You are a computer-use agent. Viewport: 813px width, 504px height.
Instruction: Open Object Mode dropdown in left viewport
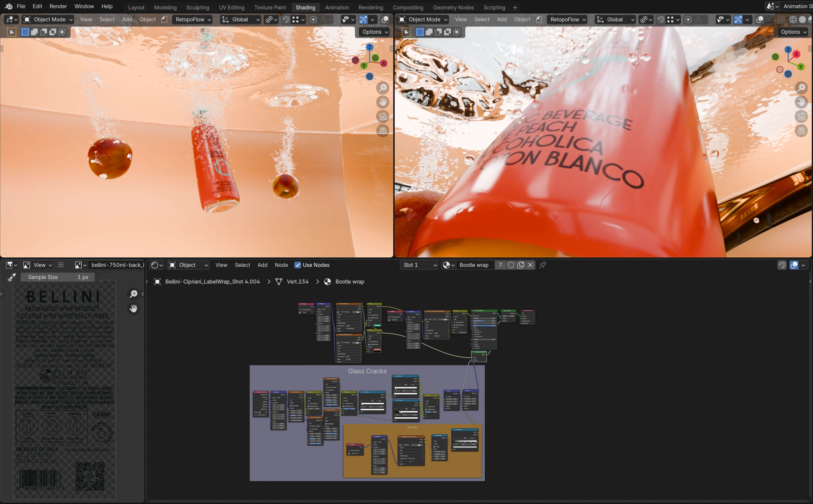point(48,19)
